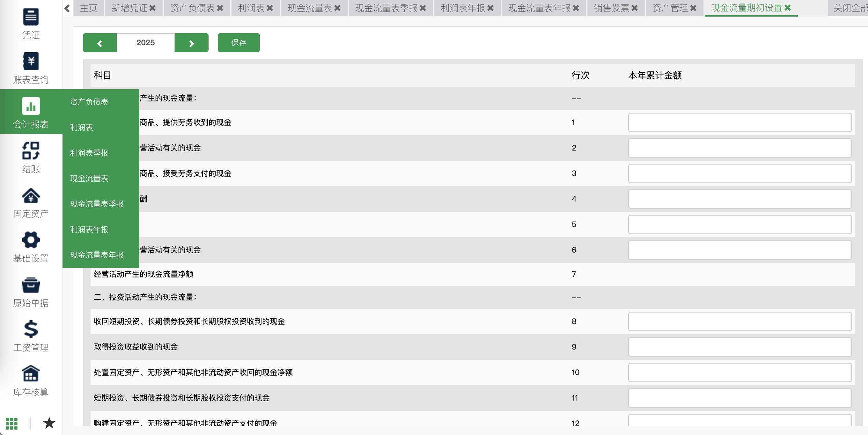Click the 结账 closing icon
This screenshot has width=868, height=435.
coord(31,151)
